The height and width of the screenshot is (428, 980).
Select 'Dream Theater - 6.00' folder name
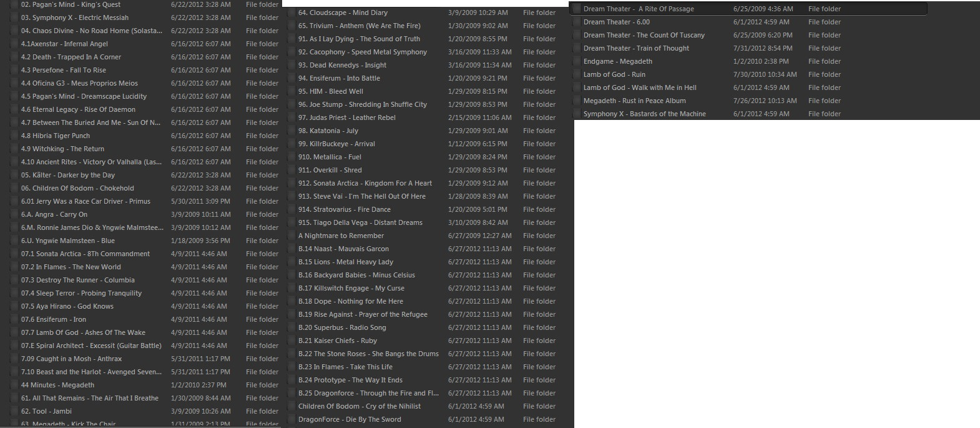(617, 22)
